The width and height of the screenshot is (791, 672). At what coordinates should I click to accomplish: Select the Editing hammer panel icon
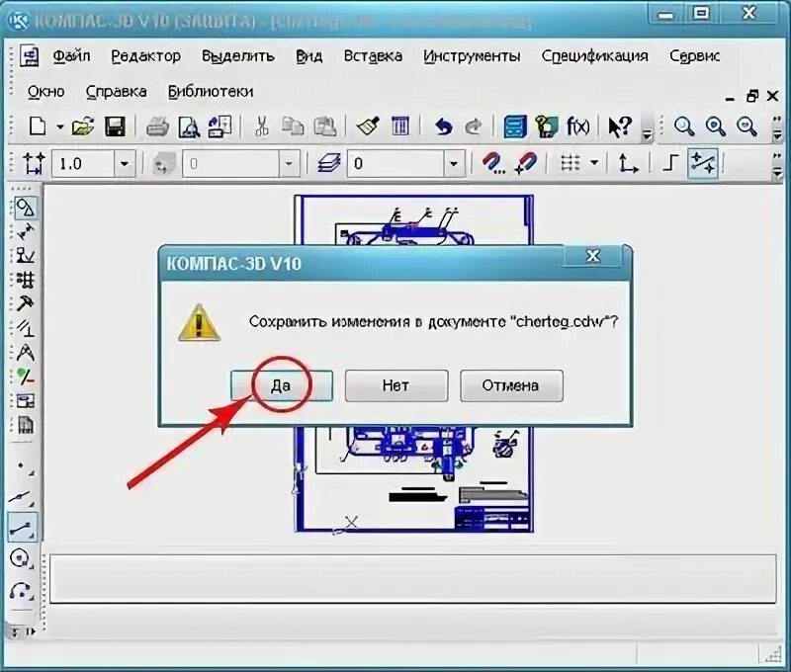[x=26, y=303]
